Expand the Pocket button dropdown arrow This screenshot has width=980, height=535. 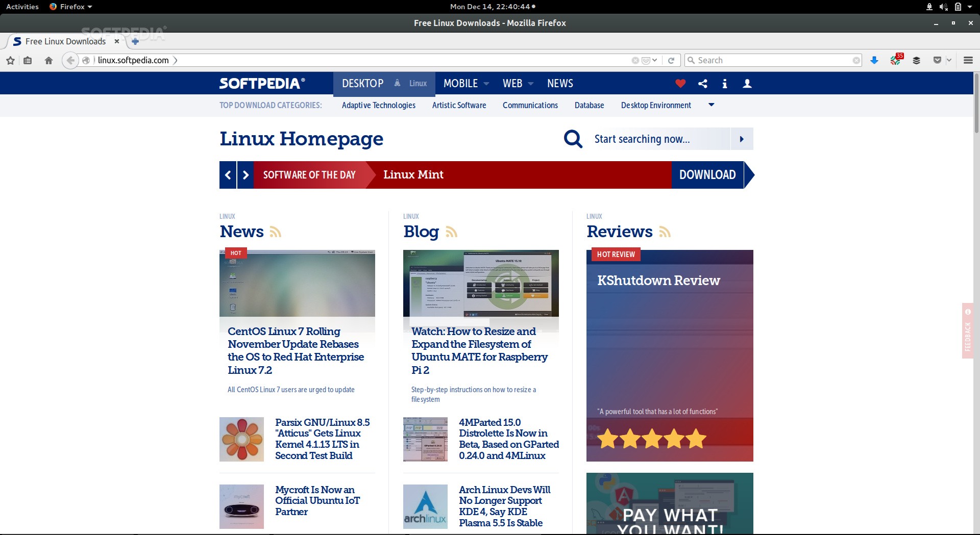tap(949, 60)
